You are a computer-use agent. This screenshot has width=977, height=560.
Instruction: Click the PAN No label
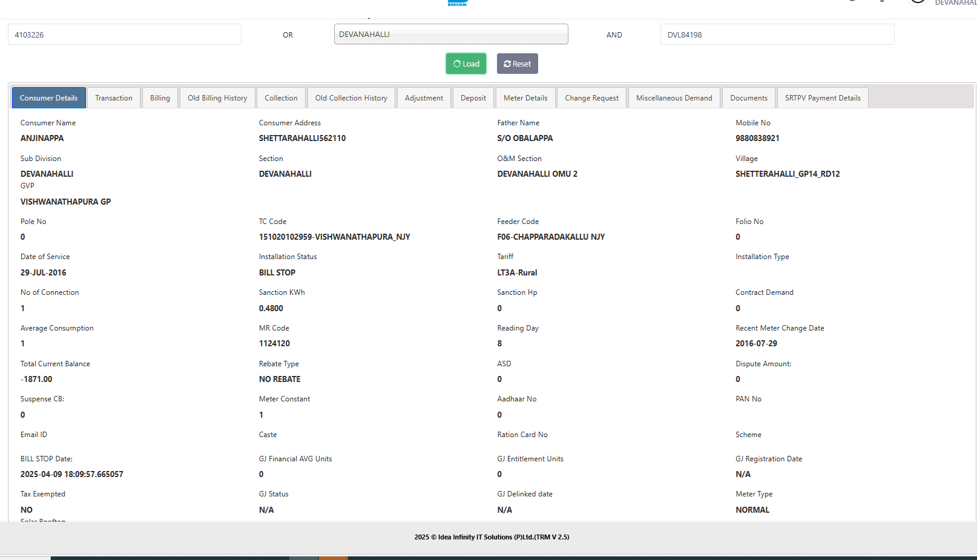coord(749,399)
